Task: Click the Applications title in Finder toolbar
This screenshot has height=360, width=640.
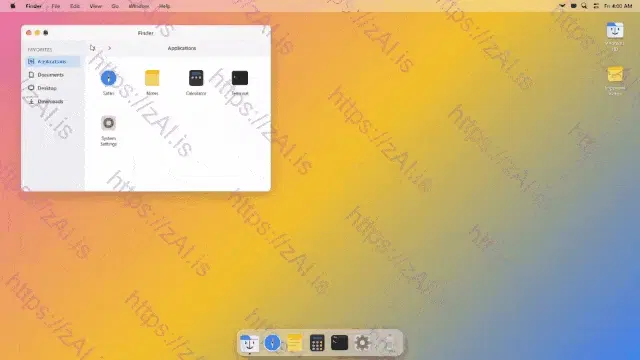Action: pyautogui.click(x=182, y=48)
